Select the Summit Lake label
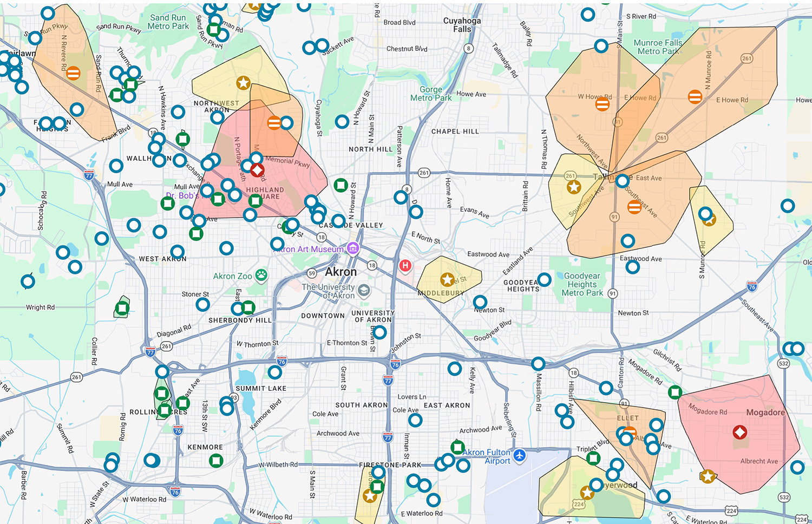Viewport: 812px width, 524px height. pos(261,389)
